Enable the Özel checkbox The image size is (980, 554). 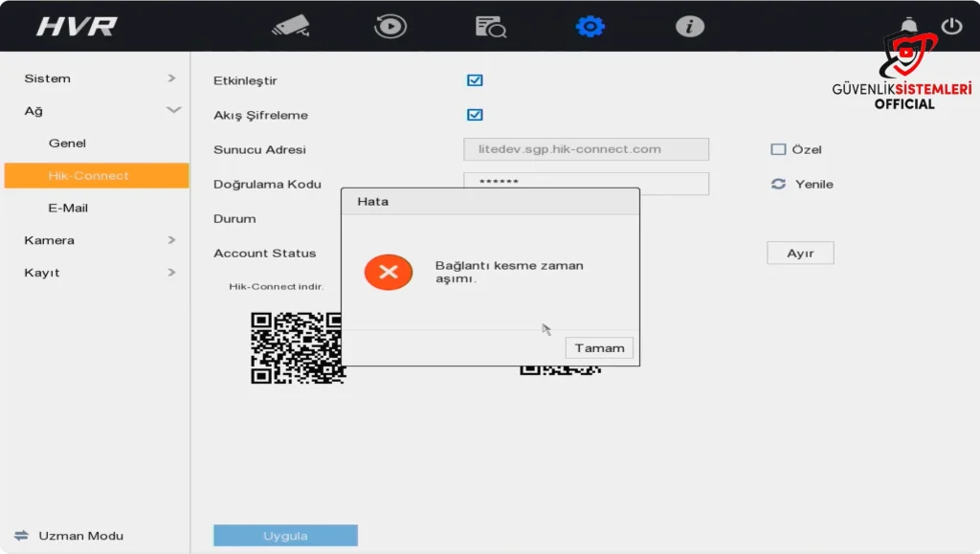pos(778,149)
